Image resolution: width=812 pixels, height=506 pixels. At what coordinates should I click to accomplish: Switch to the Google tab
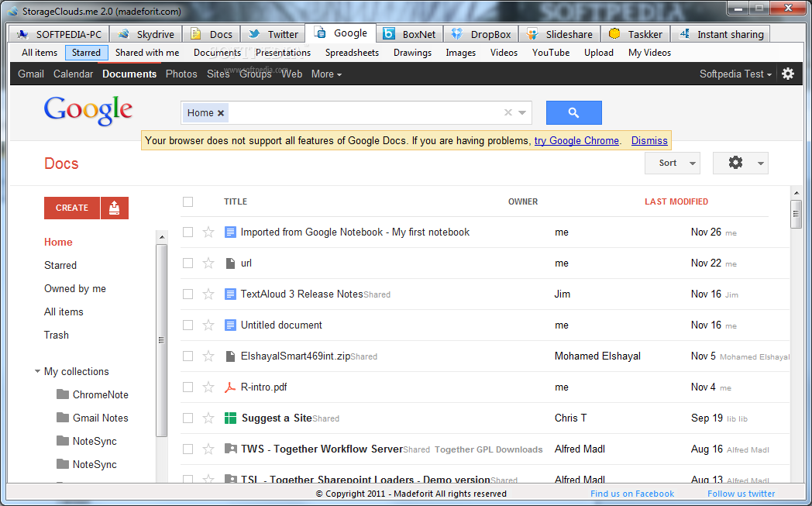tap(341, 33)
